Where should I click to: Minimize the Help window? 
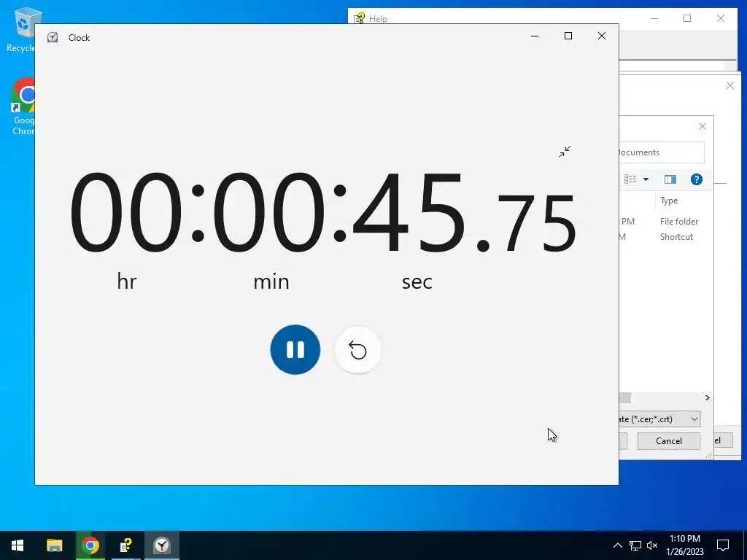[654, 18]
